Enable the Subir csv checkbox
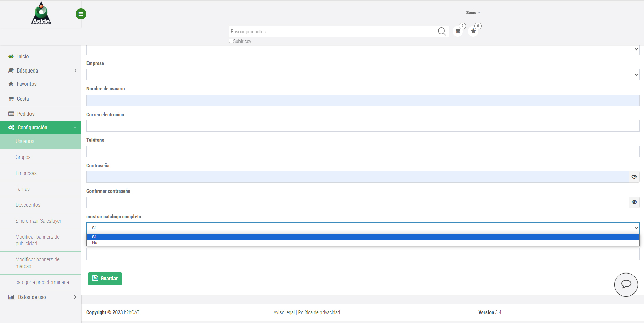Screen dimensions: 644x323 (231, 41)
